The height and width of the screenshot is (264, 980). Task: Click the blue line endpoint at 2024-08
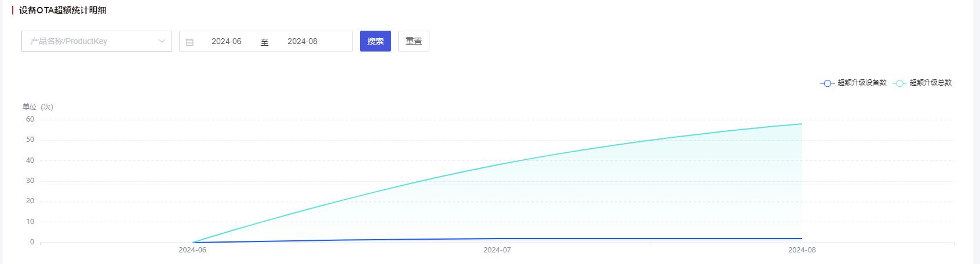(802, 239)
